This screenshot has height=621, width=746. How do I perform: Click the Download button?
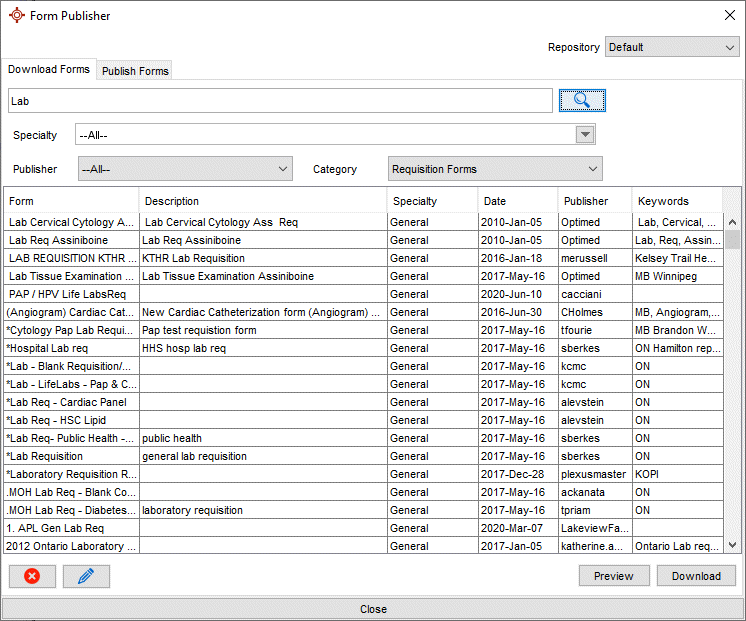coord(696,576)
